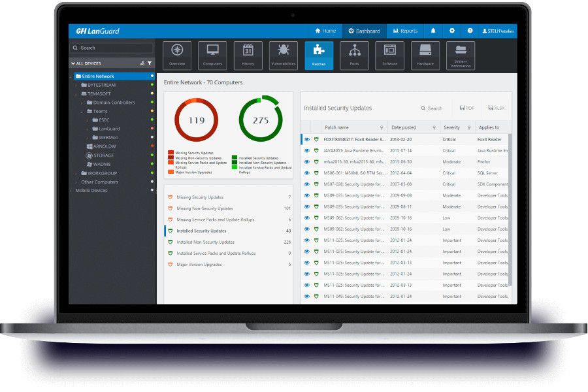Viewport: 588px width, 392px height.
Task: Collapse the ALL DEVICES section chevron
Action: [x=73, y=63]
